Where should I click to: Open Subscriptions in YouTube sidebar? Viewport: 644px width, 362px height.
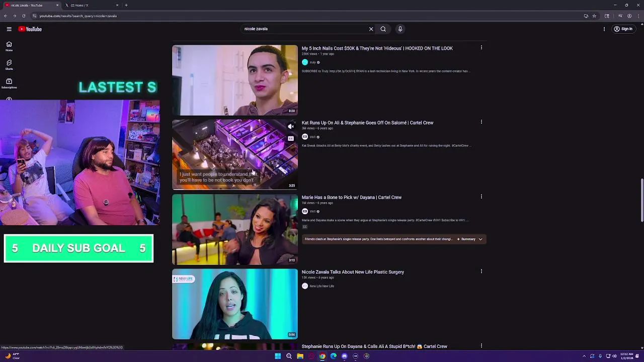coord(9,83)
